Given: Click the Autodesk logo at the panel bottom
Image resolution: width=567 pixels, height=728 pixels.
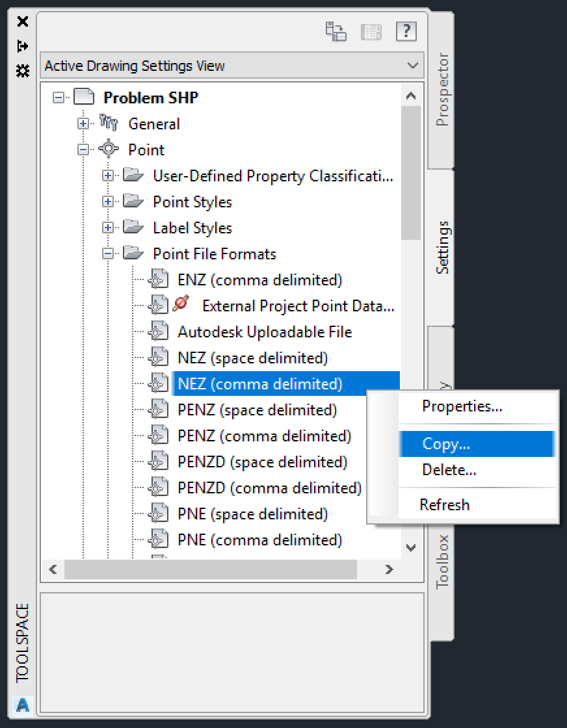Looking at the screenshot, I should click(x=23, y=704).
